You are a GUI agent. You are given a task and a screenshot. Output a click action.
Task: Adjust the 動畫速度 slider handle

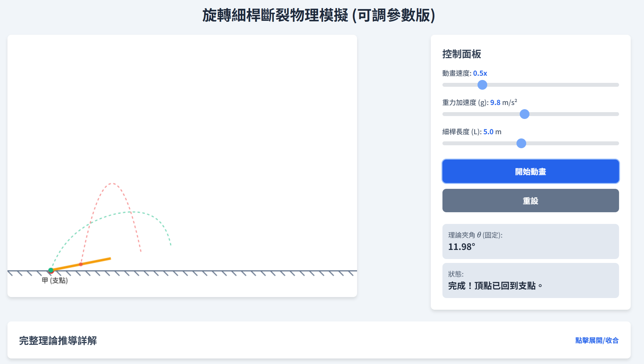point(482,85)
